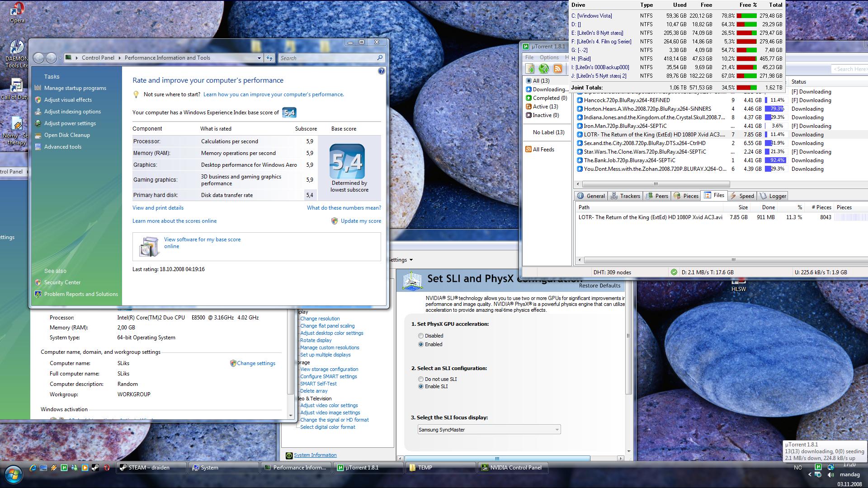The image size is (868, 488).
Task: Click Horton.Hears.A.Who progress bar 79.3%
Action: 775,109
